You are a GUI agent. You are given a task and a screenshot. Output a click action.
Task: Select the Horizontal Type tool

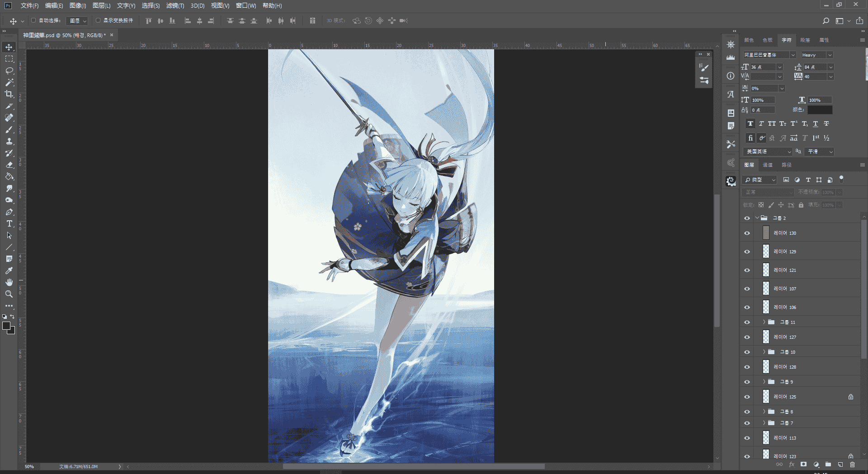(x=9, y=223)
